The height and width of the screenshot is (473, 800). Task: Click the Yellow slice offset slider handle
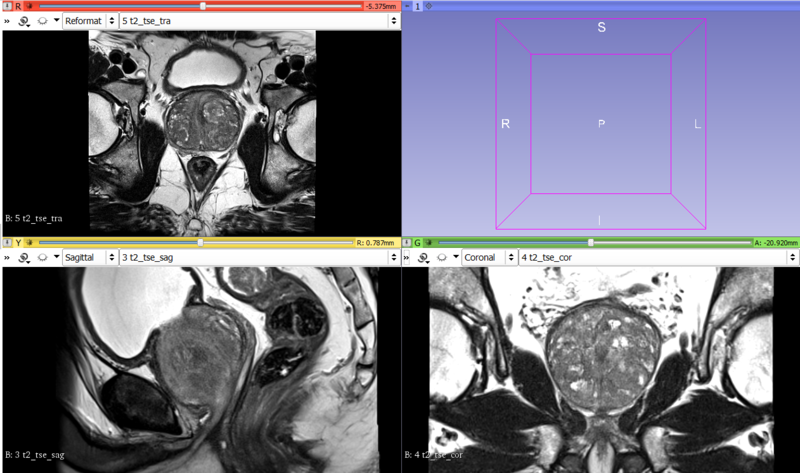[201, 242]
